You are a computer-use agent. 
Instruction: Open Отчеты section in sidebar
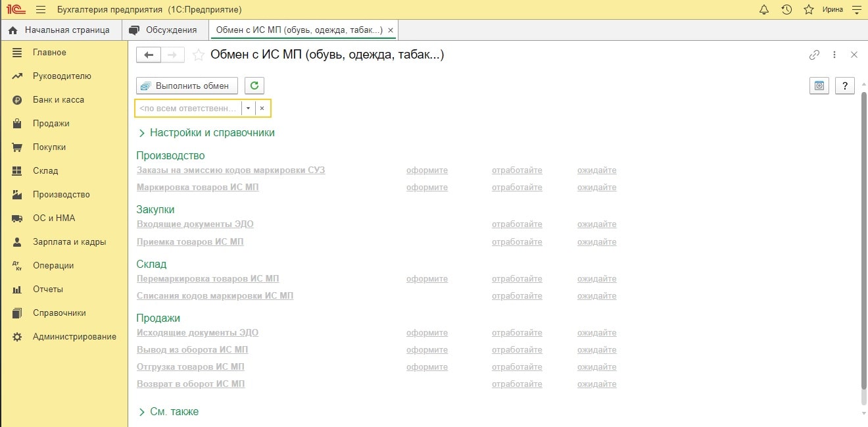(48, 289)
